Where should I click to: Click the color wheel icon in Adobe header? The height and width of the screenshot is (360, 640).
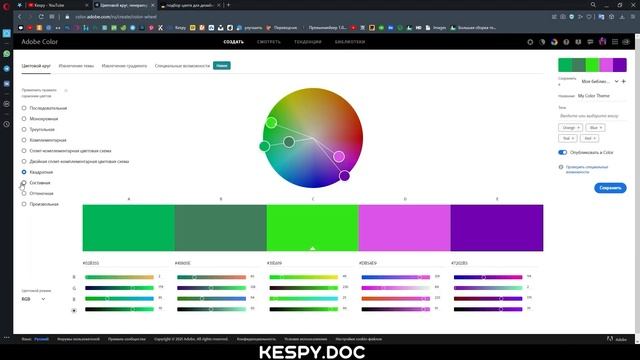(554, 42)
